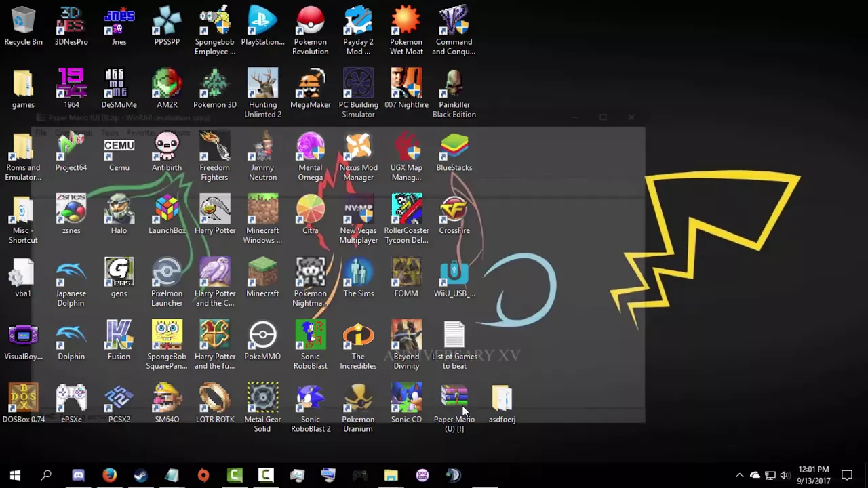Open the gens emulator
This screenshot has height=488, width=868.
tap(119, 279)
